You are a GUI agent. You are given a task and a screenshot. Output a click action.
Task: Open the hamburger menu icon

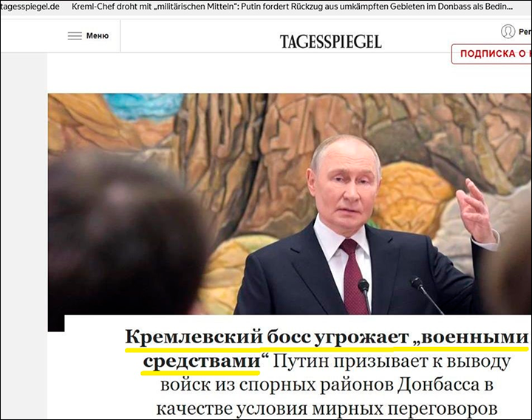click(75, 36)
